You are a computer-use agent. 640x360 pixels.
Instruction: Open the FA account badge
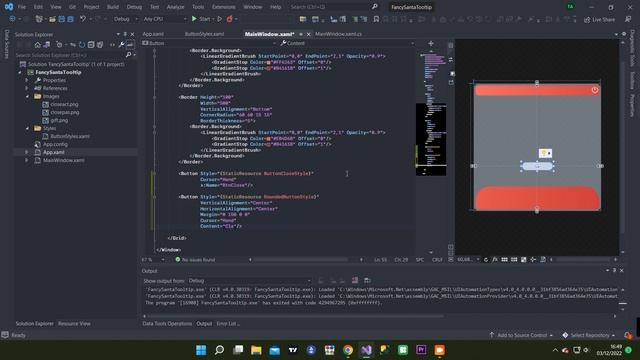[570, 7]
